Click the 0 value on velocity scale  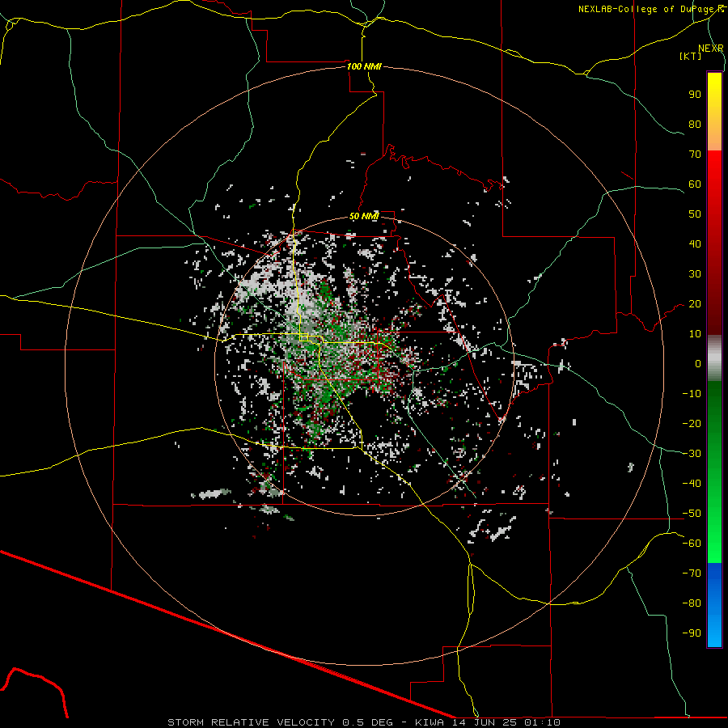698,363
